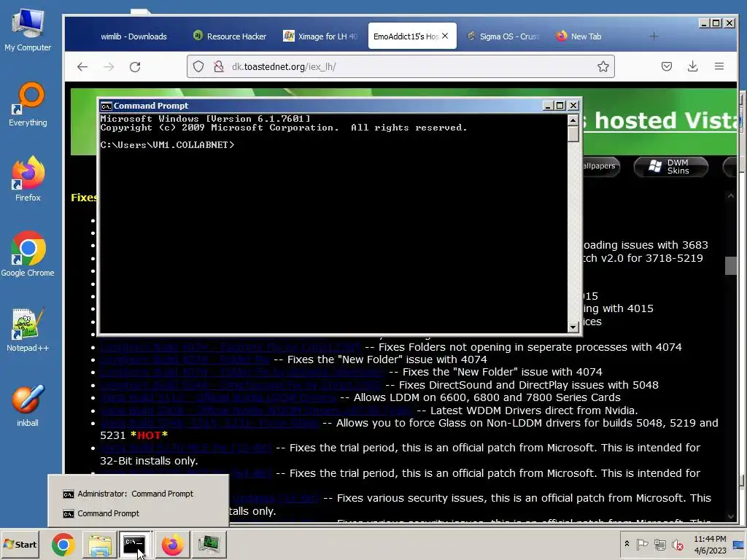Viewport: 747px width, 560px height.
Task: Click Command Prompt title bar system icon
Action: (106, 106)
